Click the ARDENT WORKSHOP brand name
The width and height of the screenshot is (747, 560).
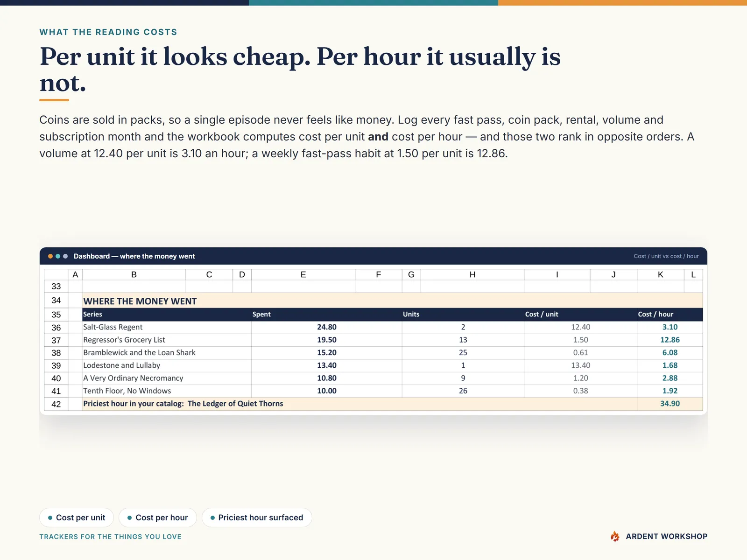666,536
